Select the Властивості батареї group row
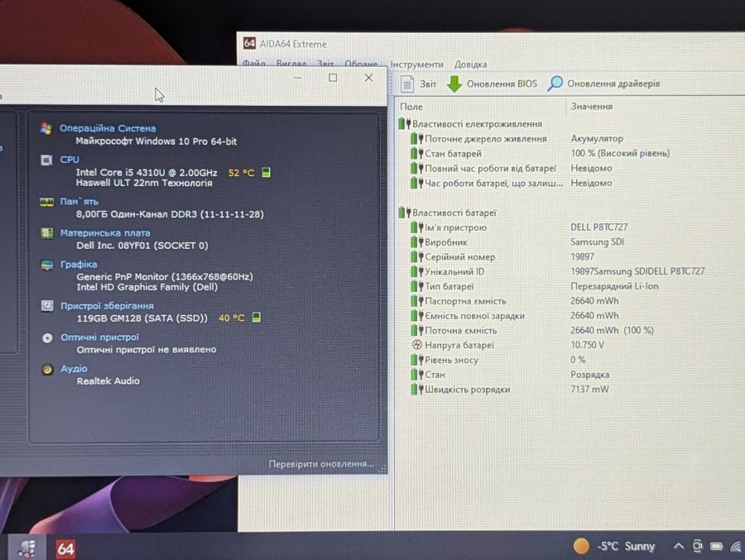 pyautogui.click(x=448, y=213)
